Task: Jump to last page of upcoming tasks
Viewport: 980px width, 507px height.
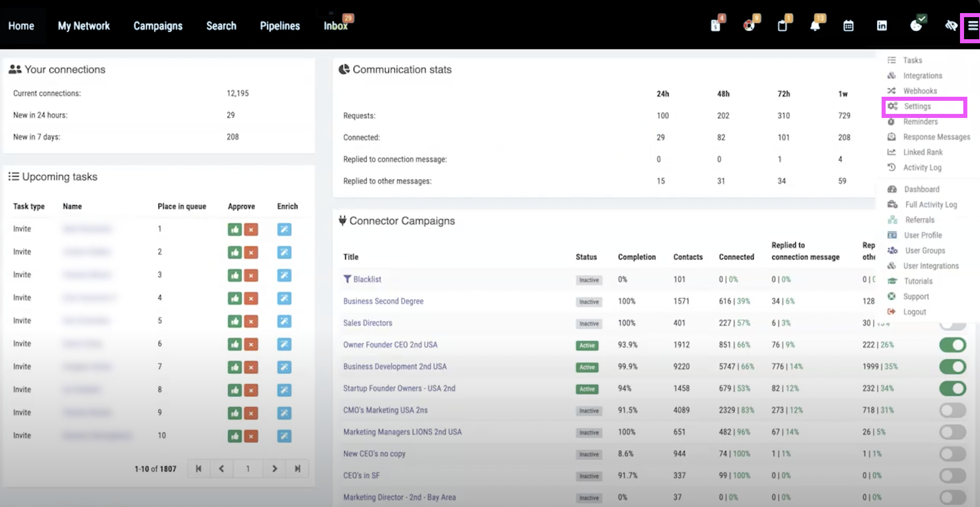Action: tap(297, 469)
